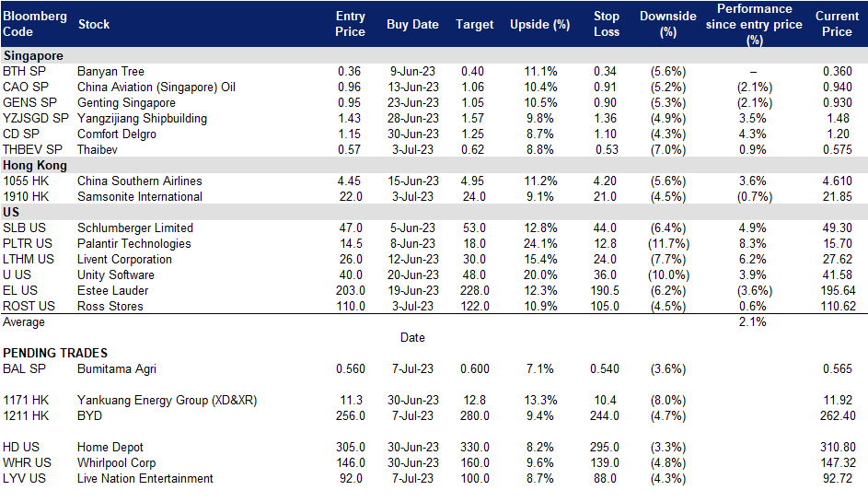This screenshot has width=868, height=502.
Task: Click Genting Singapore current price 0.930
Action: coord(838,102)
